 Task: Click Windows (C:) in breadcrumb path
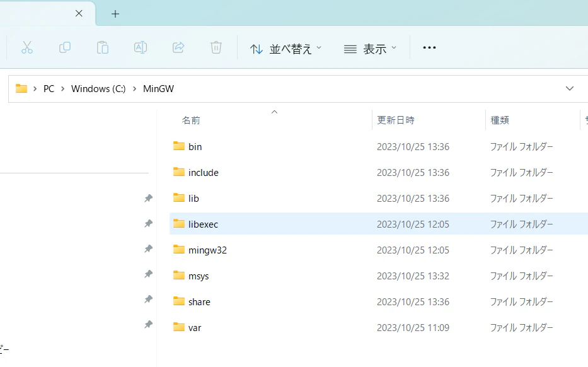pos(98,89)
